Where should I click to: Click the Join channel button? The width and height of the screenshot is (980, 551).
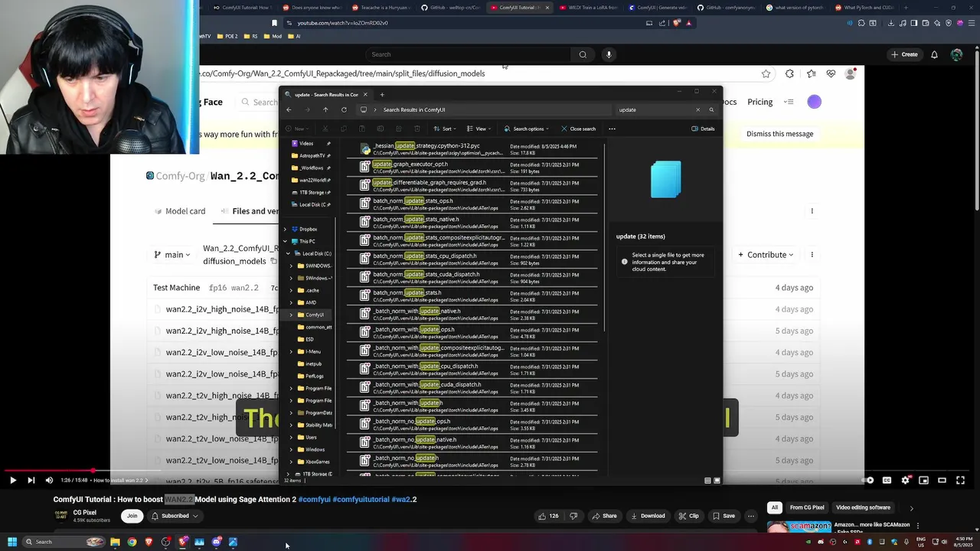coord(132,516)
